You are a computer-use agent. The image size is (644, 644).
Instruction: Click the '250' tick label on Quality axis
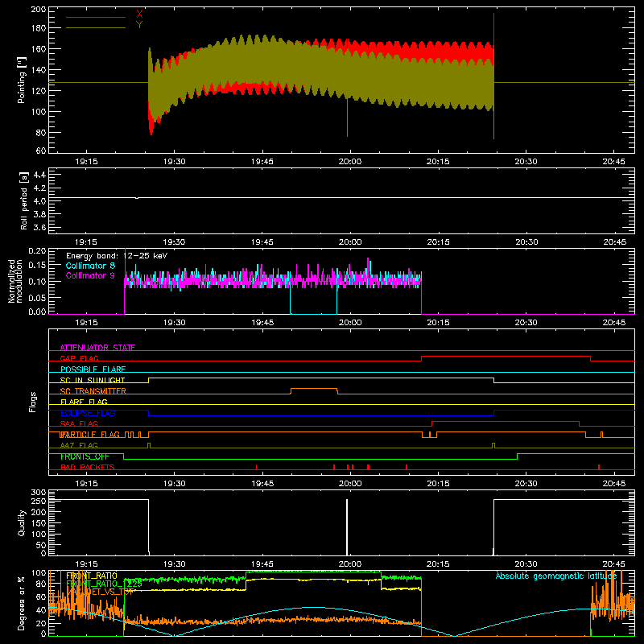click(x=39, y=502)
